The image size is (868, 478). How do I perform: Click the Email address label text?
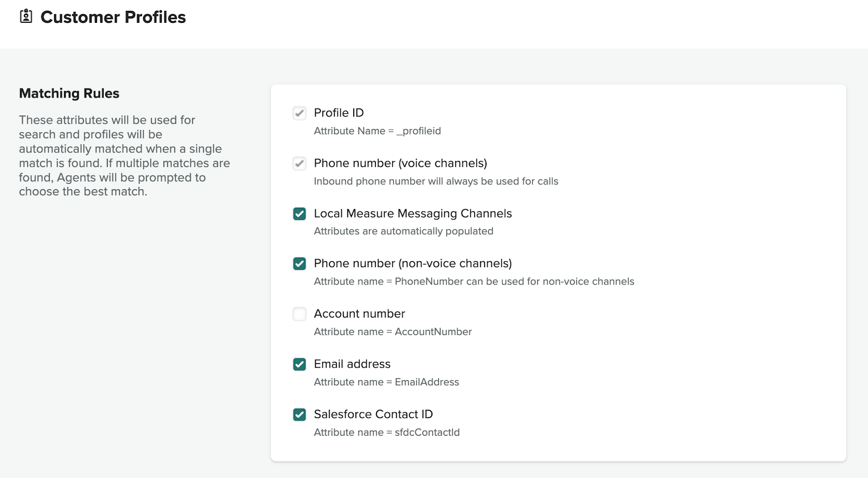point(352,364)
